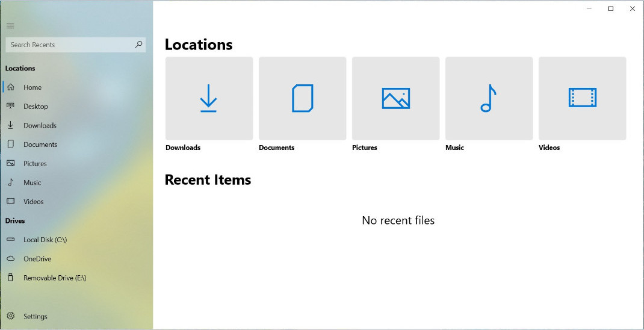Click the search magnifier icon
The image size is (644, 330).
tap(139, 45)
